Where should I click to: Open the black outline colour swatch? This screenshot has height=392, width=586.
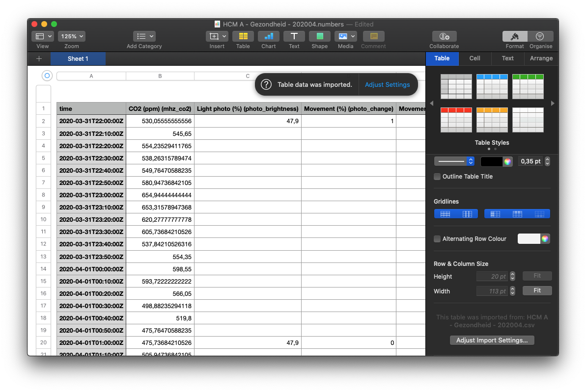491,161
